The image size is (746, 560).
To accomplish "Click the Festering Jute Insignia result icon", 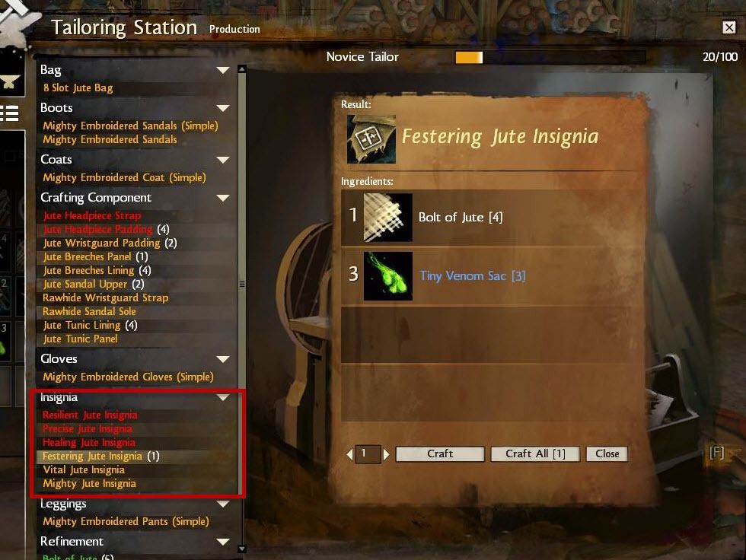I will point(371,138).
